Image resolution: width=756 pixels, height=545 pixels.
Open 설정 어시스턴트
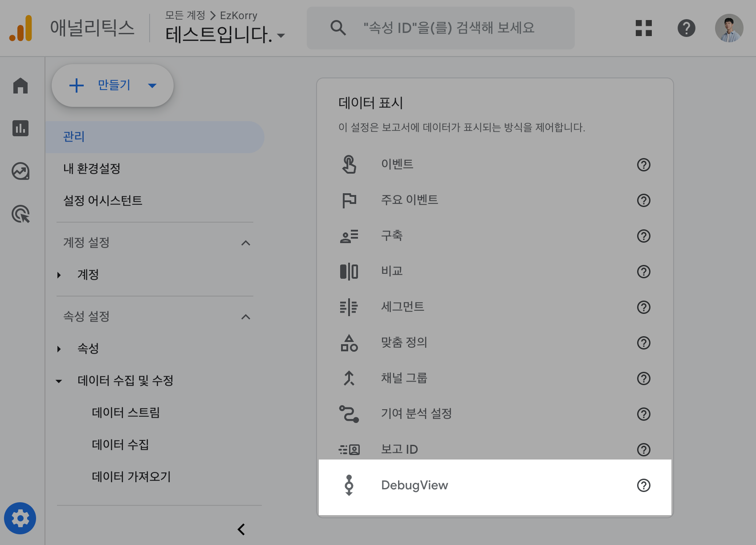pos(103,200)
